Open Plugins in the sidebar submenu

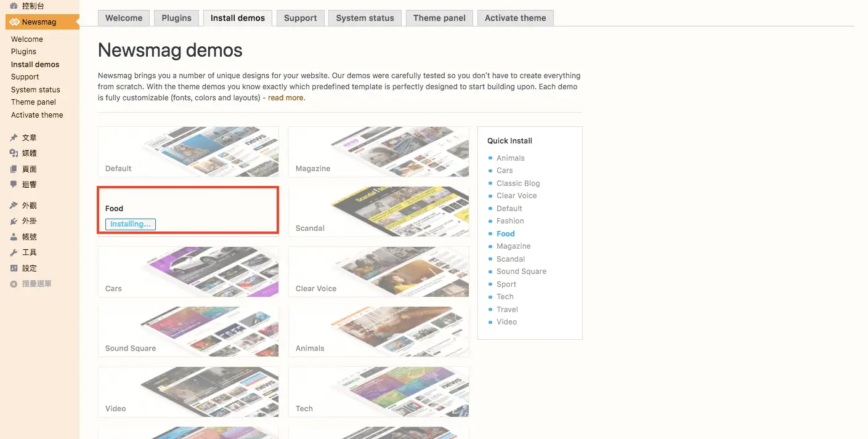point(23,52)
